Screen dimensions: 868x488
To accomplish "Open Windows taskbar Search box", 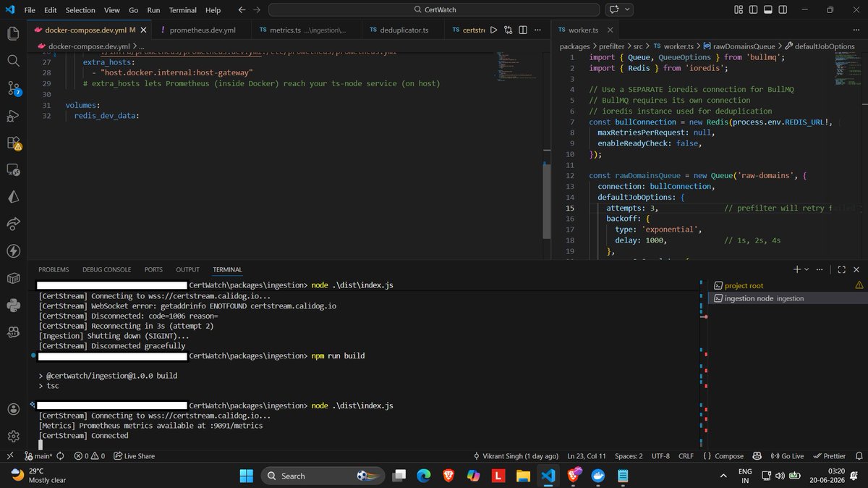I will click(x=322, y=476).
